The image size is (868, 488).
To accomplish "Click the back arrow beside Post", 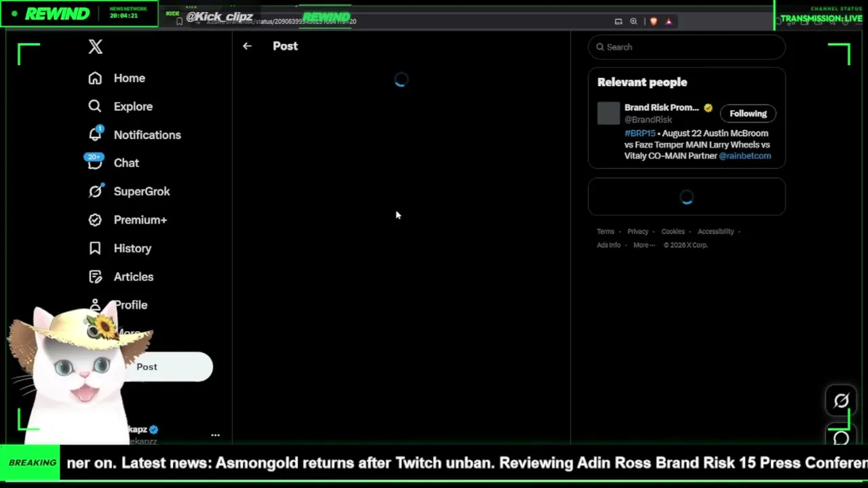I will pyautogui.click(x=247, y=46).
